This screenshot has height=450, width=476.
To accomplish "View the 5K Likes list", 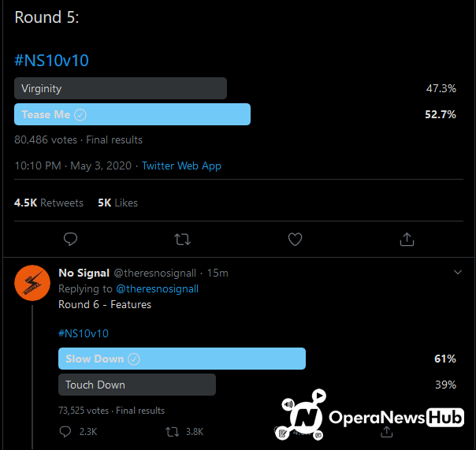I will 117,203.
